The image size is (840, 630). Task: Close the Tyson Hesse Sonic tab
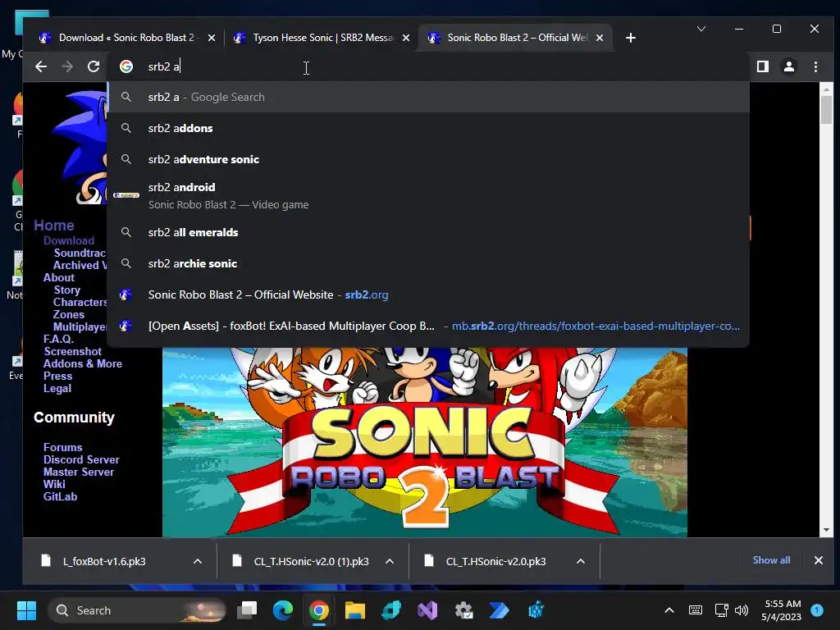(x=406, y=38)
